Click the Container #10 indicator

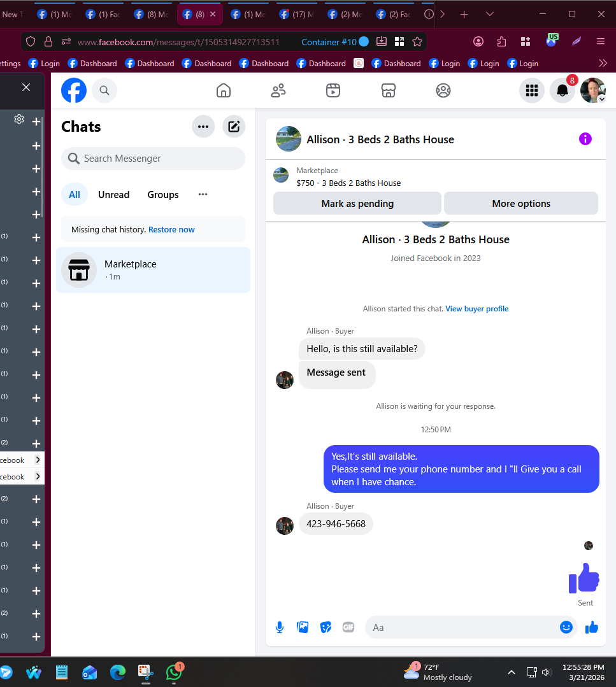pos(335,41)
